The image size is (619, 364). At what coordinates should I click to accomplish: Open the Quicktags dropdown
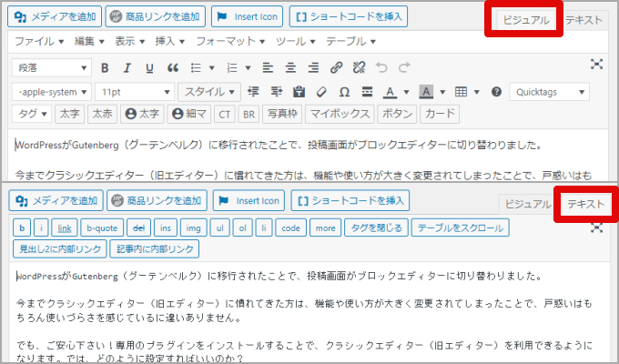[x=550, y=92]
